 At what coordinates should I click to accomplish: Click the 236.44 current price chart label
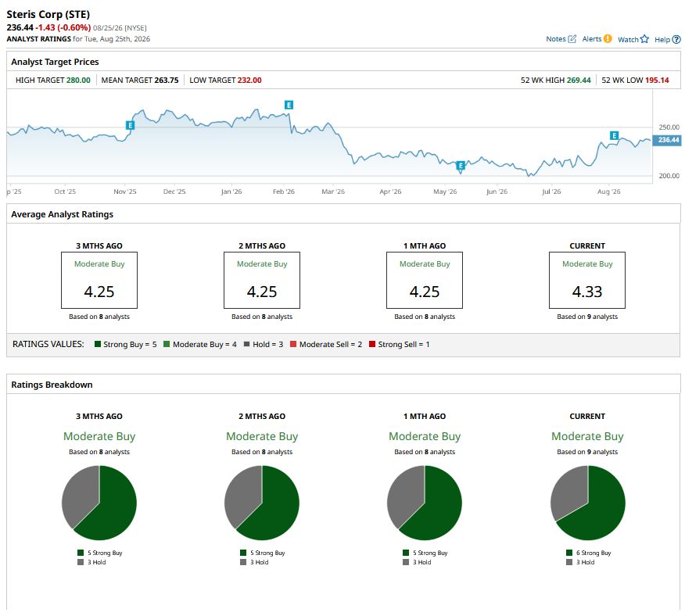667,140
